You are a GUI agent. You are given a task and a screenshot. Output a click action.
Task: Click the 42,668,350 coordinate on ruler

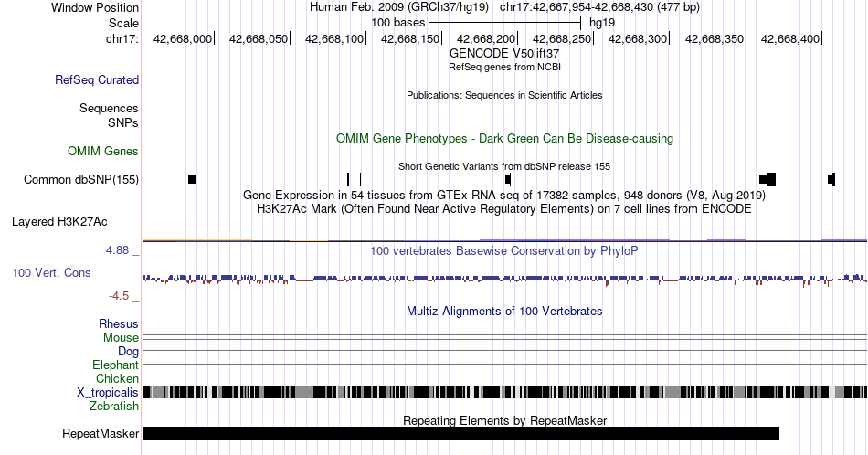point(715,38)
